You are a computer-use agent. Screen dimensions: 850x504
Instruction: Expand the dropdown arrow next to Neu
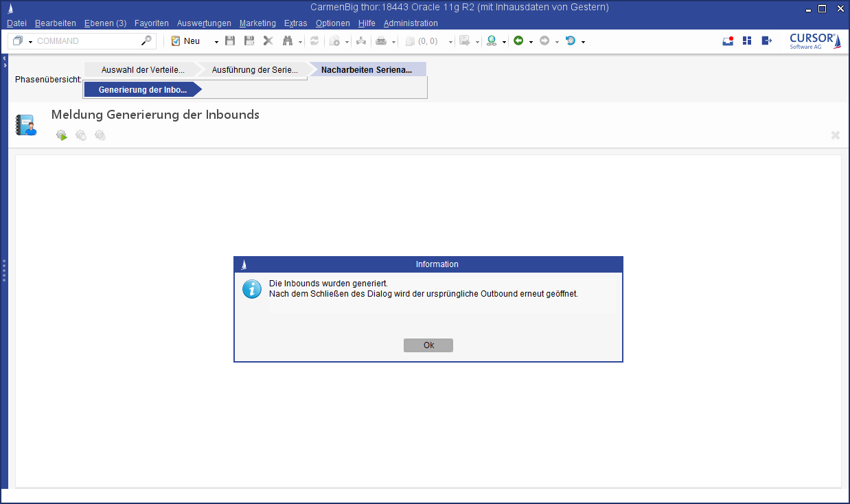[216, 42]
